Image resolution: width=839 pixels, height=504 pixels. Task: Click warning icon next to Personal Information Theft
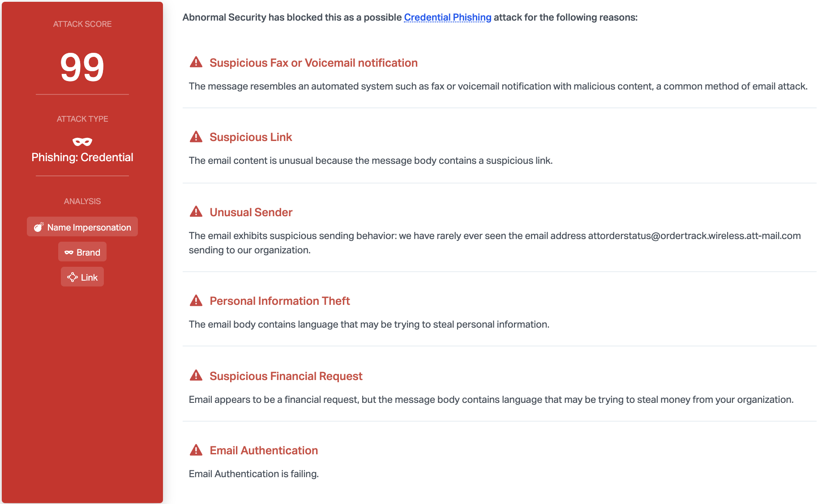click(x=196, y=300)
